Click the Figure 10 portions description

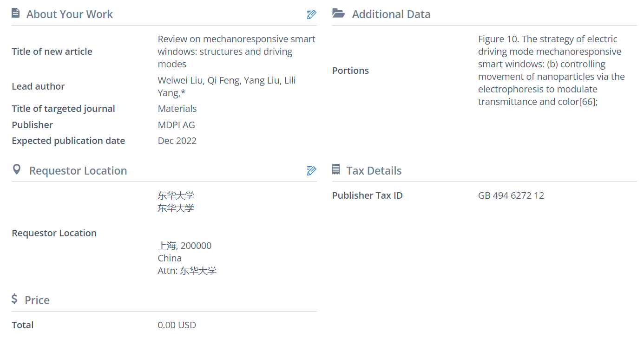coord(552,71)
